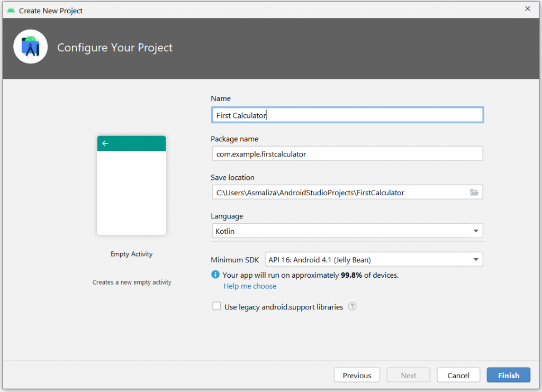
Task: Select the Empty Activity template thumbnail
Action: (131, 186)
